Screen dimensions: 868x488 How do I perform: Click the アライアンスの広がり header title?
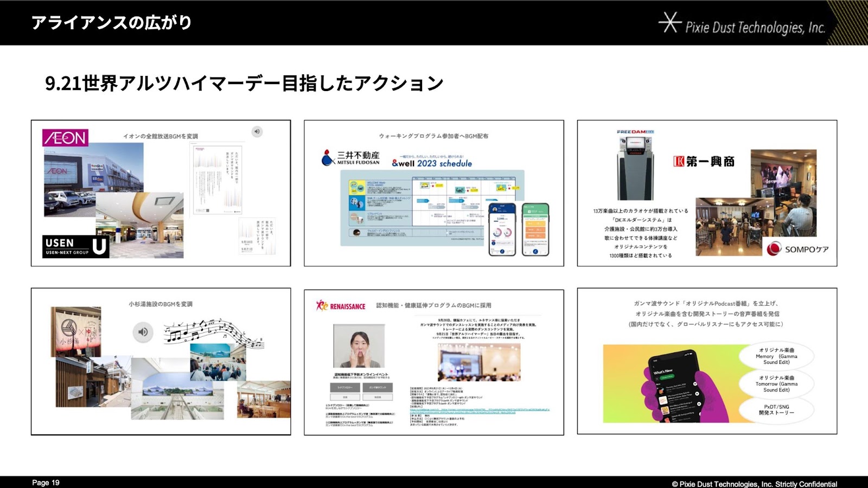112,23
